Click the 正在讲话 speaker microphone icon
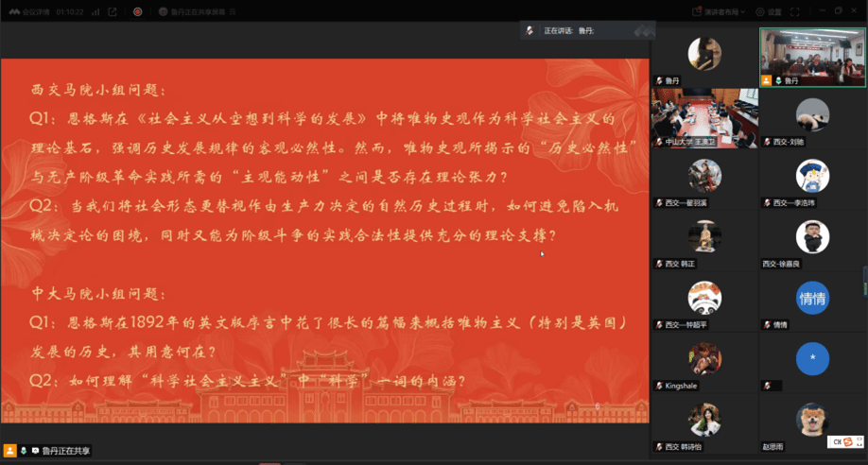This screenshot has height=465, width=868. click(x=530, y=31)
